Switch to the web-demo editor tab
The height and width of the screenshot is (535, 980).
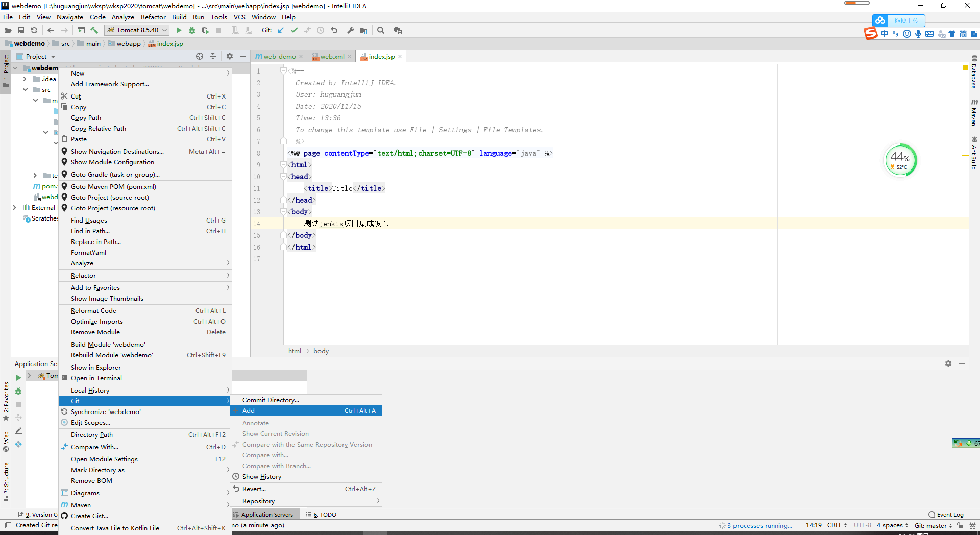[x=280, y=57]
